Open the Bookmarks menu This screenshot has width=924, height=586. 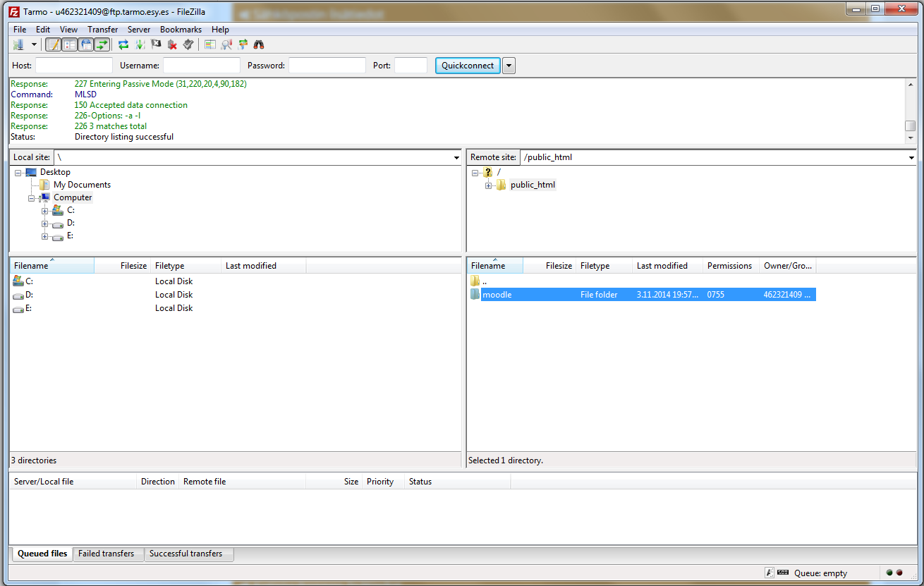[181, 30]
